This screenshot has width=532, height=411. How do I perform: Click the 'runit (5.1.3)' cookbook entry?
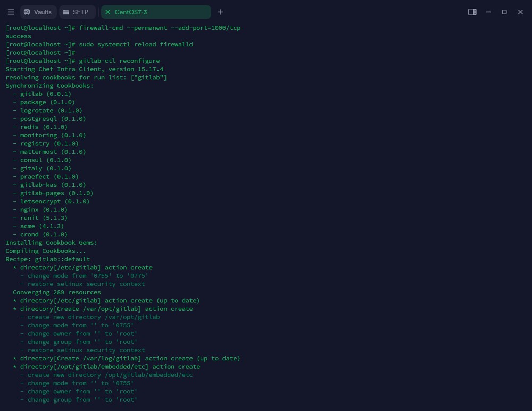click(x=44, y=218)
